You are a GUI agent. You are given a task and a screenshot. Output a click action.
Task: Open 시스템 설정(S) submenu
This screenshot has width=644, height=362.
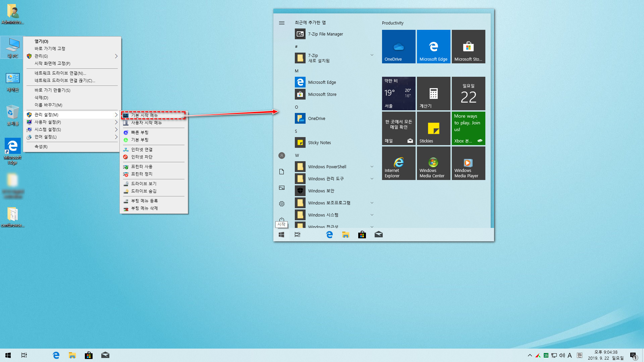(x=72, y=129)
